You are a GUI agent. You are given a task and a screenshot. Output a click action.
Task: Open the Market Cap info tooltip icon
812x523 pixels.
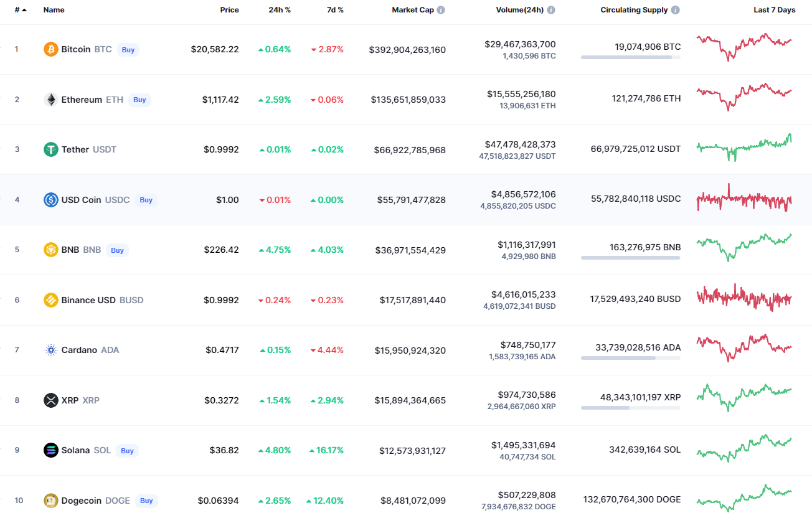(441, 10)
